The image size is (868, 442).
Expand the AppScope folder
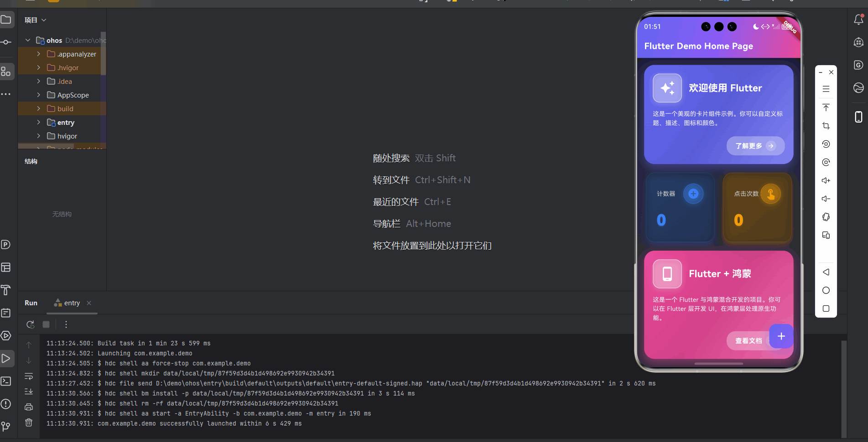tap(39, 95)
